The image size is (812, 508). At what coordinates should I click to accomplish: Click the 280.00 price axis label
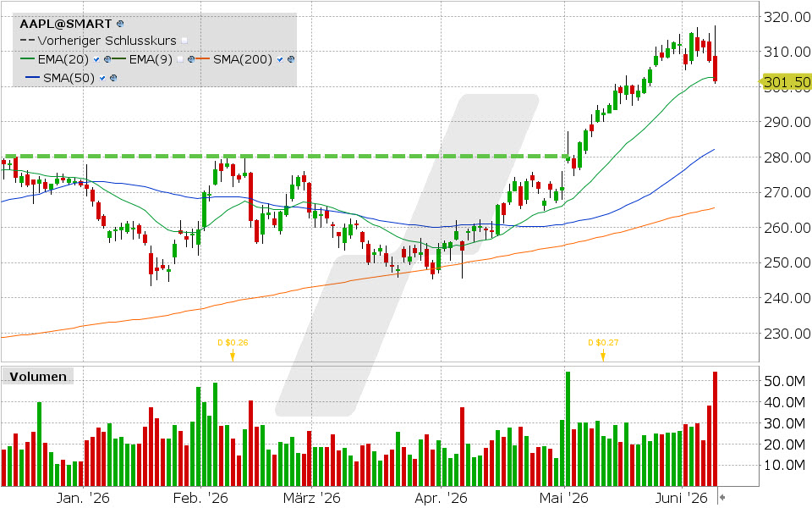coord(787,157)
